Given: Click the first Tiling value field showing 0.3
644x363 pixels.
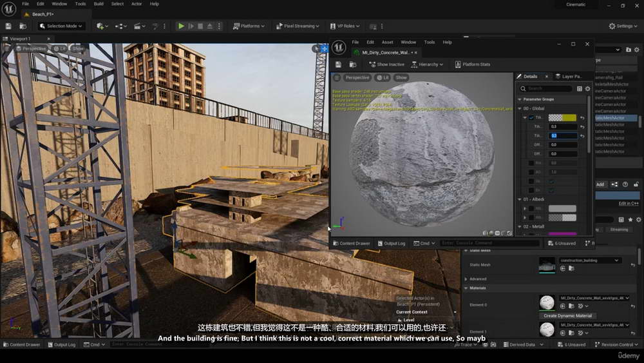Looking at the screenshot, I should pyautogui.click(x=563, y=126).
